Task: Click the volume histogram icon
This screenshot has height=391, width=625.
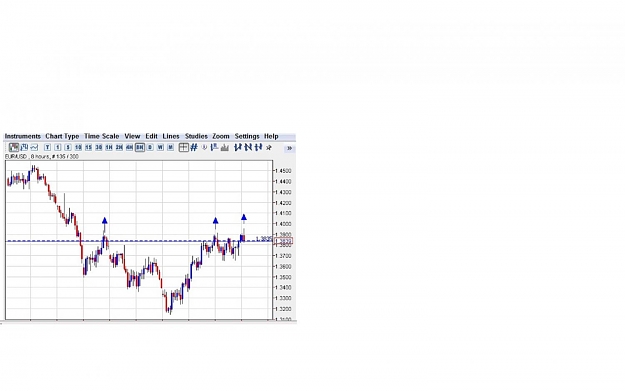Action: click(225, 147)
